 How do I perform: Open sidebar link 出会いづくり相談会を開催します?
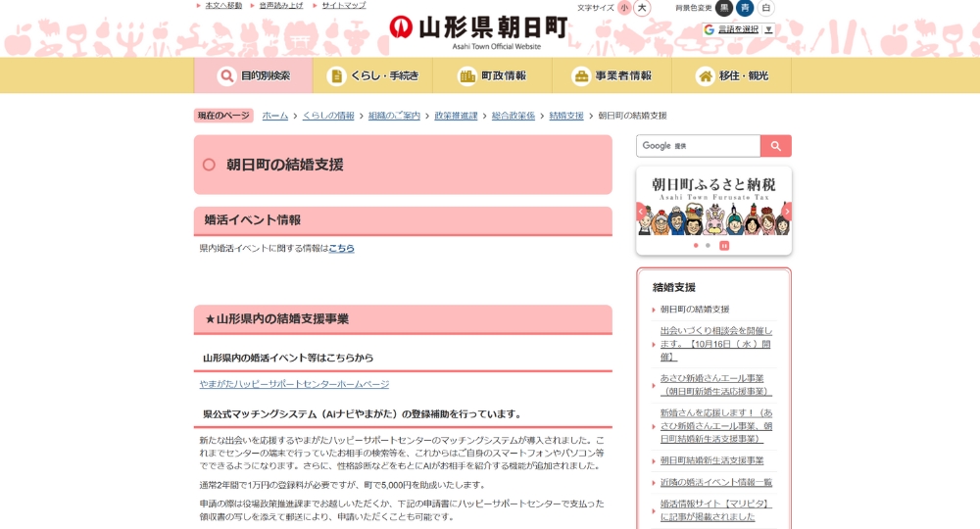[x=716, y=344]
